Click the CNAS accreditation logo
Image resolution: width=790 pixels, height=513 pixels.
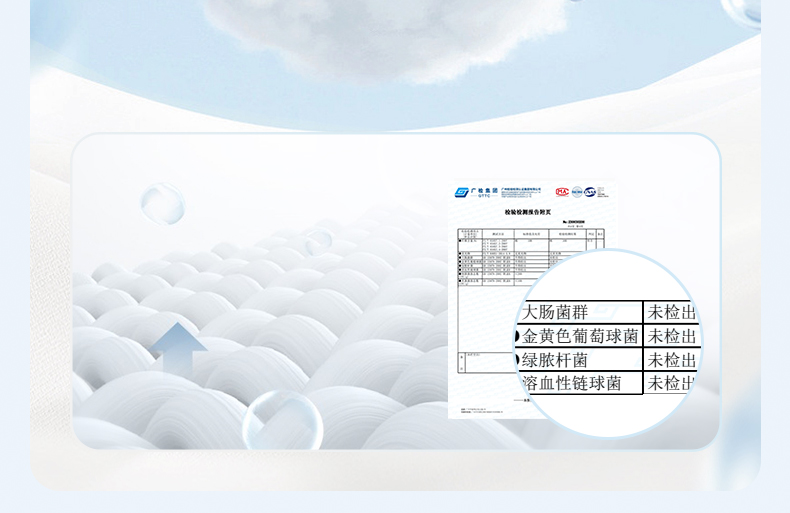(591, 191)
